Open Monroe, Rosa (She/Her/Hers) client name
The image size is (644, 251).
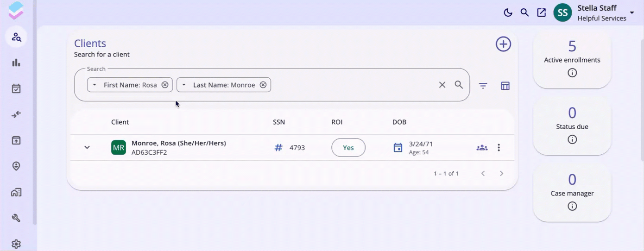[x=179, y=143]
